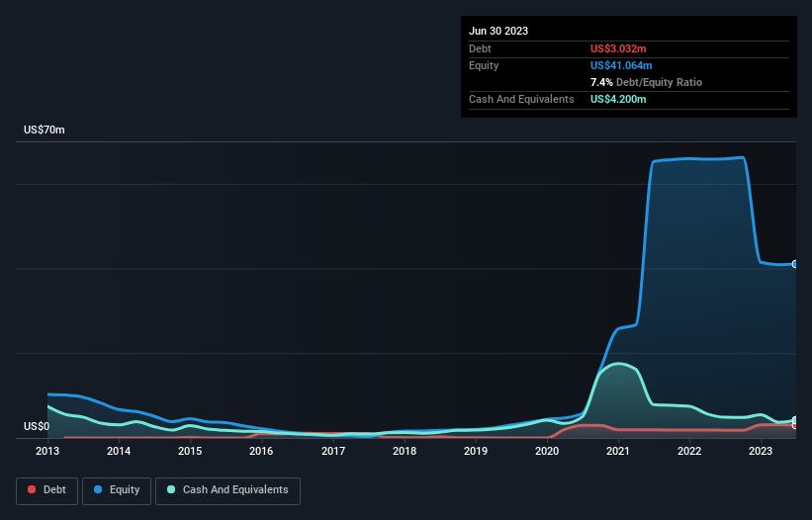Image resolution: width=812 pixels, height=520 pixels.
Task: Click the Jun 30 2023 tooltip date
Action: click(x=498, y=31)
